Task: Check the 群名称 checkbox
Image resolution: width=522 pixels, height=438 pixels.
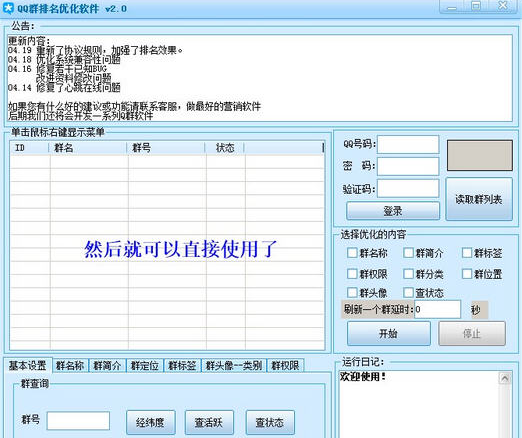Action: tap(352, 253)
